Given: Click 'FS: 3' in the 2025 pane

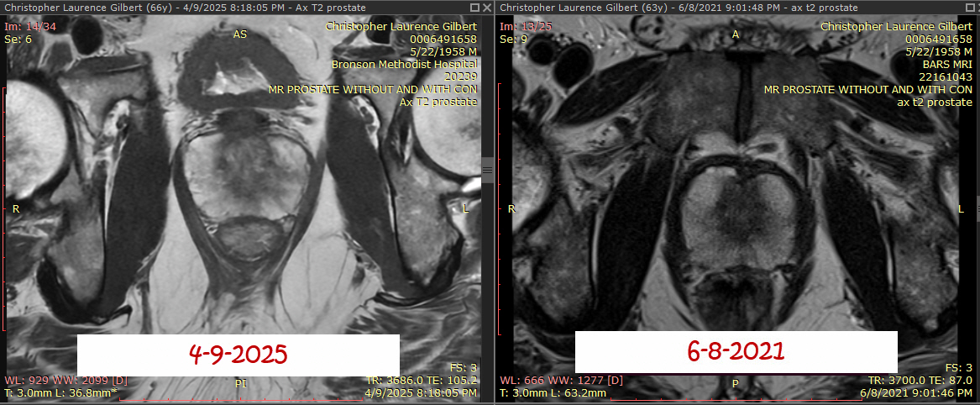Looking at the screenshot, I should [x=464, y=367].
